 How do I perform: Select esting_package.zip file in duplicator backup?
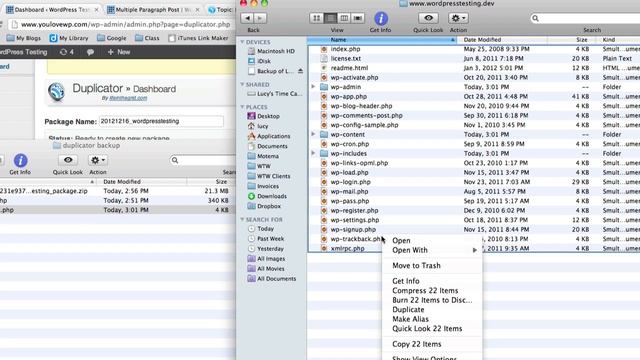pos(118,191)
